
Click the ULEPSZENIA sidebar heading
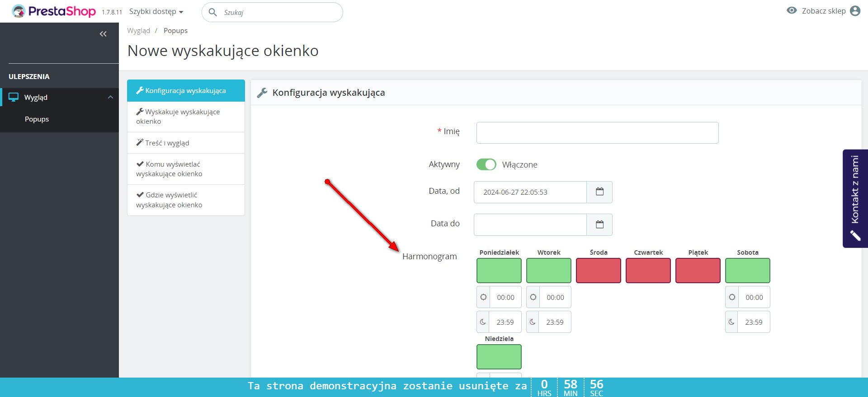pyautogui.click(x=29, y=77)
